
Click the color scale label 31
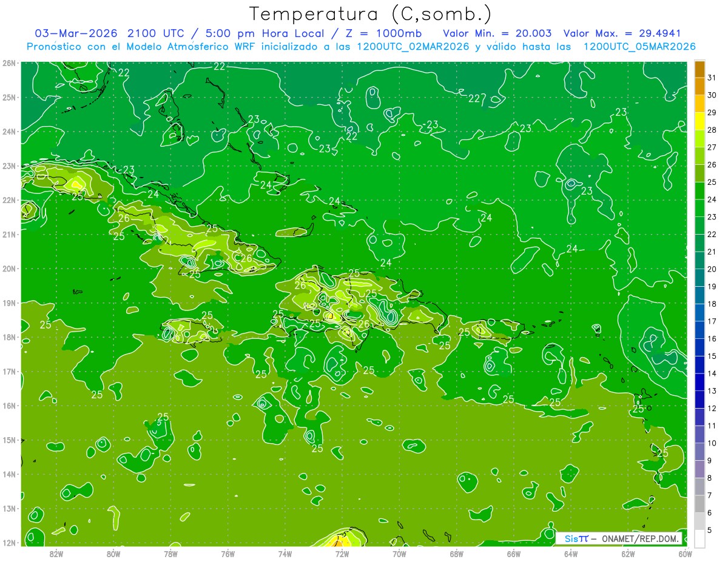click(x=712, y=77)
